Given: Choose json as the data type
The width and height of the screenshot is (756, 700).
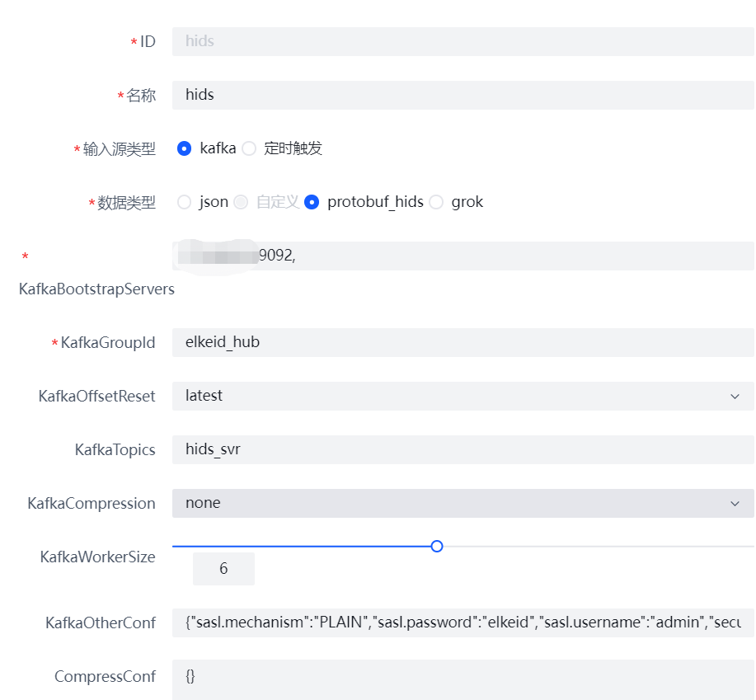Looking at the screenshot, I should 185,201.
